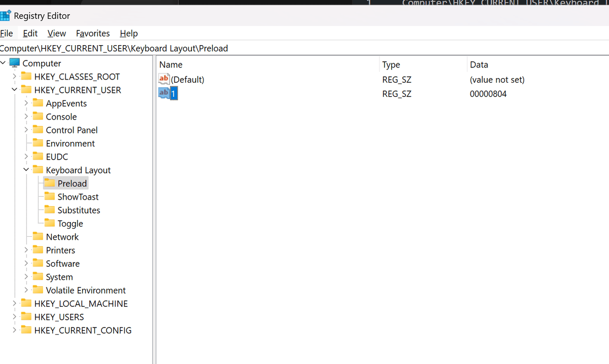Collapse the Keyboard Layout key
The width and height of the screenshot is (609, 364).
26,170
